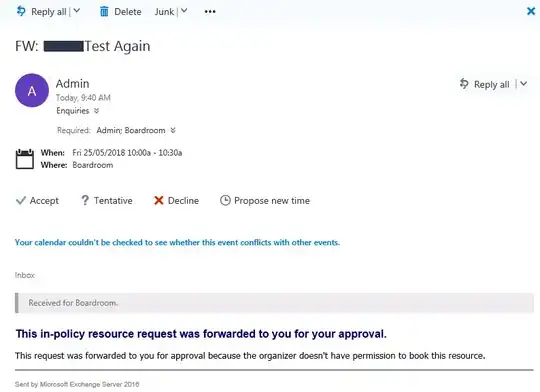Click the right-side Reply all button
Image resolution: width=540 pixels, height=392 pixels.
point(485,84)
